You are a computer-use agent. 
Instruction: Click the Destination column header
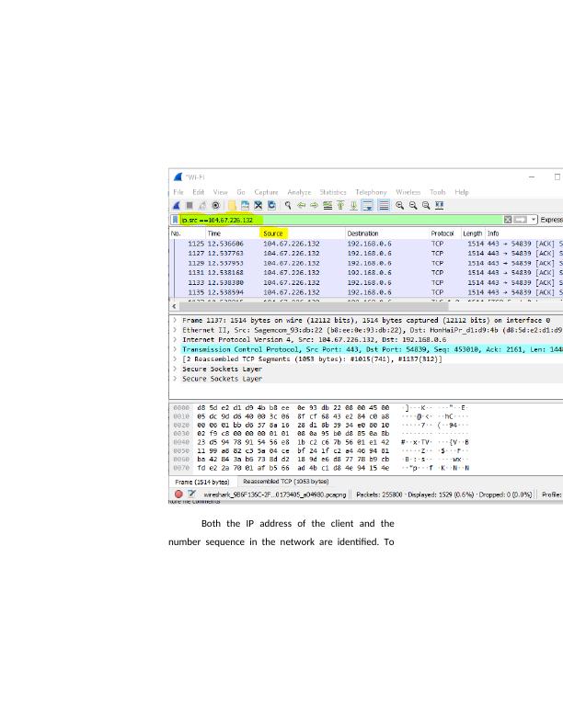[362, 233]
